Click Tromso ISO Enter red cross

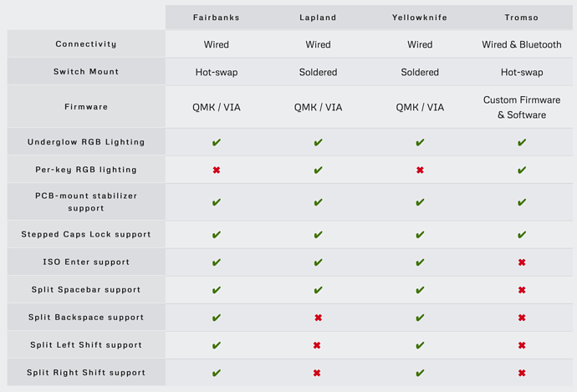pos(522,262)
